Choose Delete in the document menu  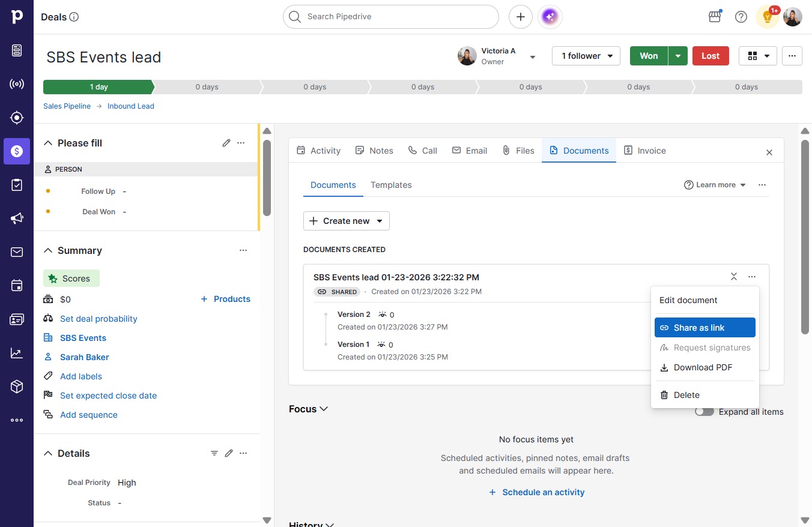pos(705,395)
